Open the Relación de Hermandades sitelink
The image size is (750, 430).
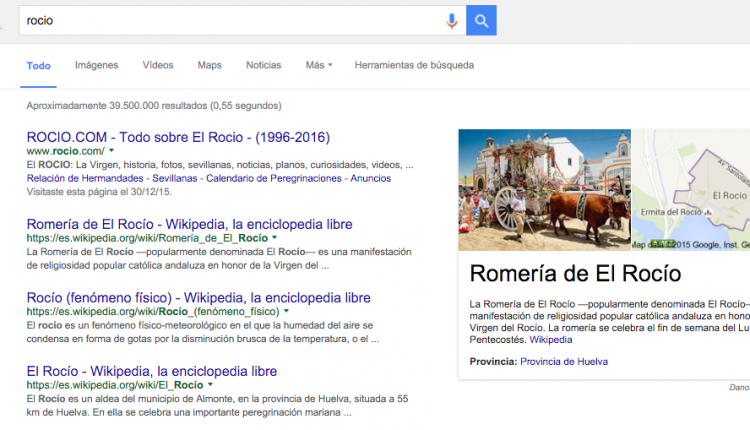[85, 178]
